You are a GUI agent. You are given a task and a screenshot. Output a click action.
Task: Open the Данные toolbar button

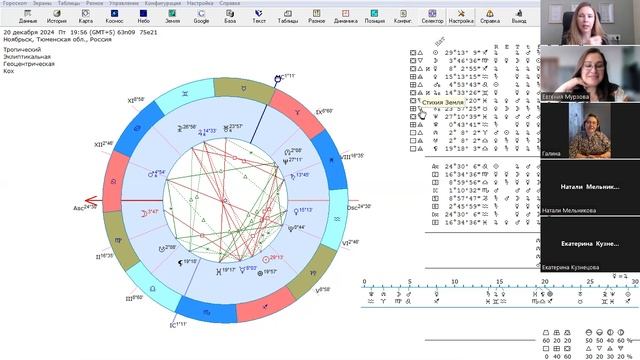point(28,16)
